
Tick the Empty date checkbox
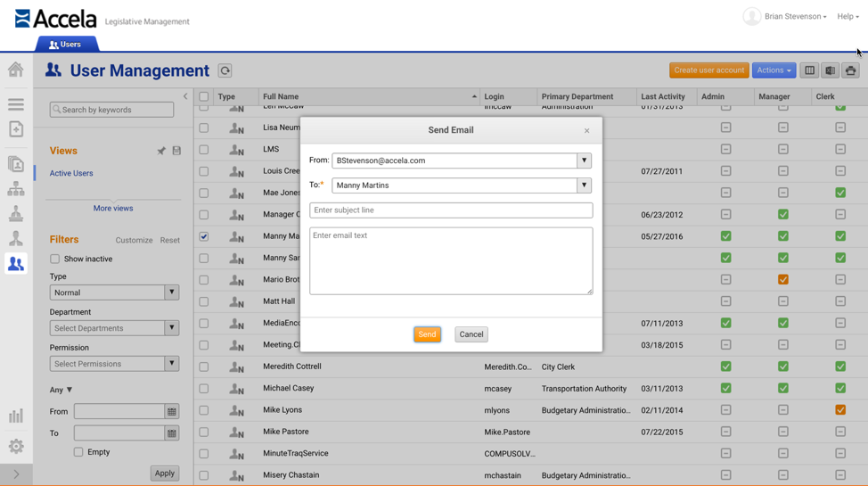tap(78, 452)
